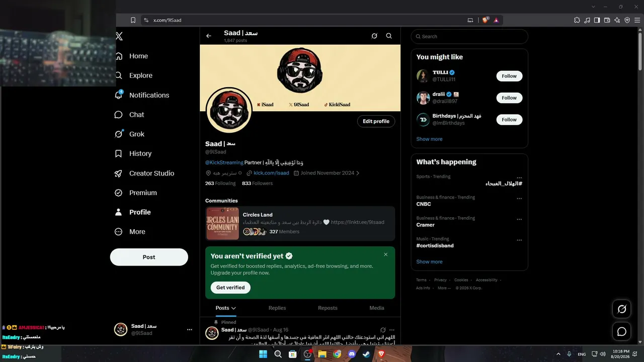Image resolution: width=644 pixels, height=362 pixels.
Task: Follow the draiii account
Action: click(x=509, y=98)
